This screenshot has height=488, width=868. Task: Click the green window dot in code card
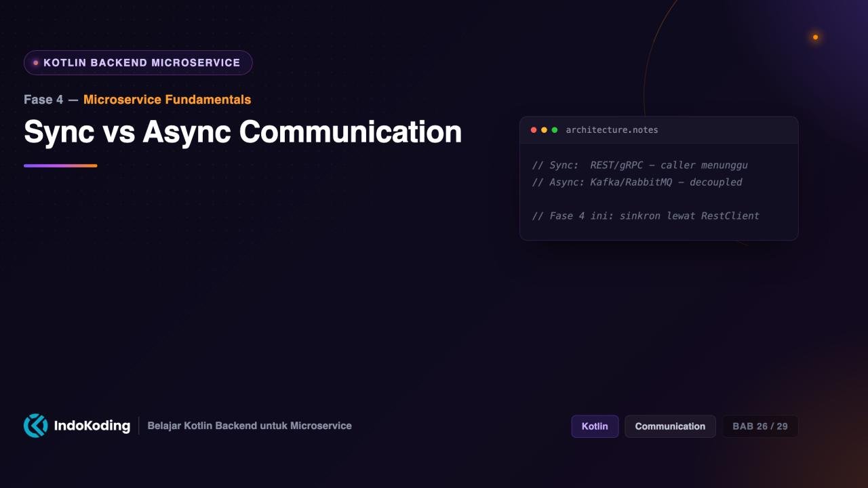(x=555, y=130)
